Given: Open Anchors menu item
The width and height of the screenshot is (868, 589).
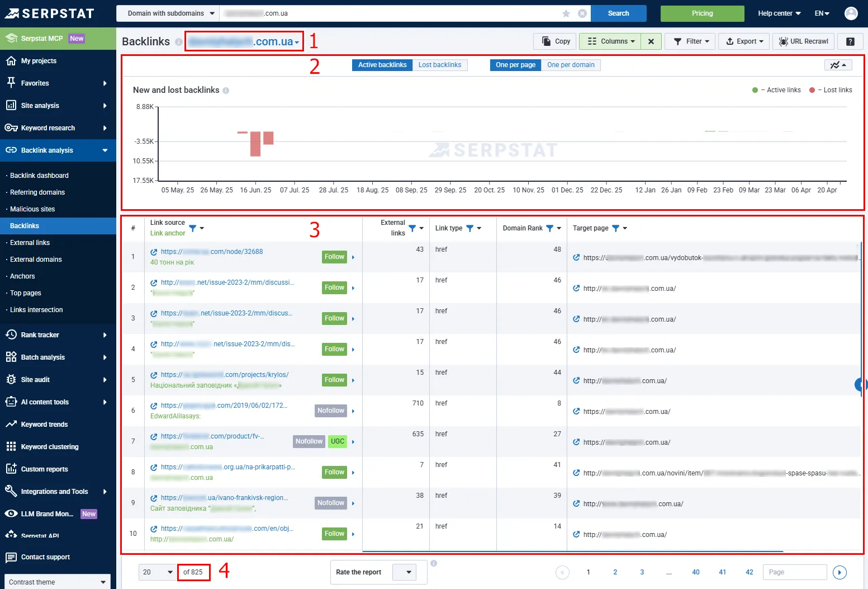Looking at the screenshot, I should (x=22, y=276).
